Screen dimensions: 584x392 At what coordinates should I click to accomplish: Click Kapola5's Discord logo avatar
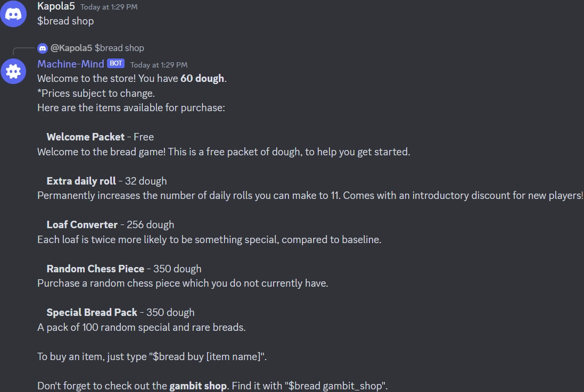pos(13,14)
